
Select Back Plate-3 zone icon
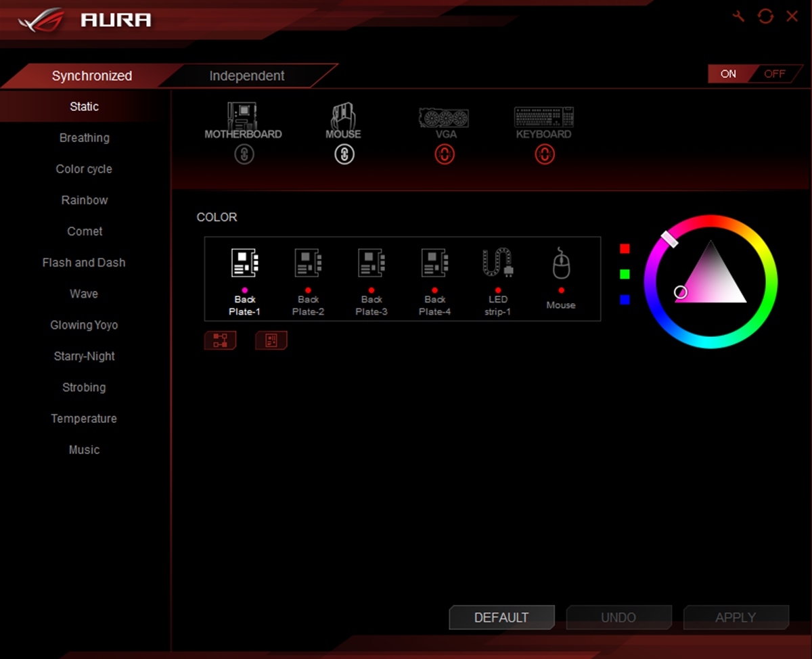[371, 263]
